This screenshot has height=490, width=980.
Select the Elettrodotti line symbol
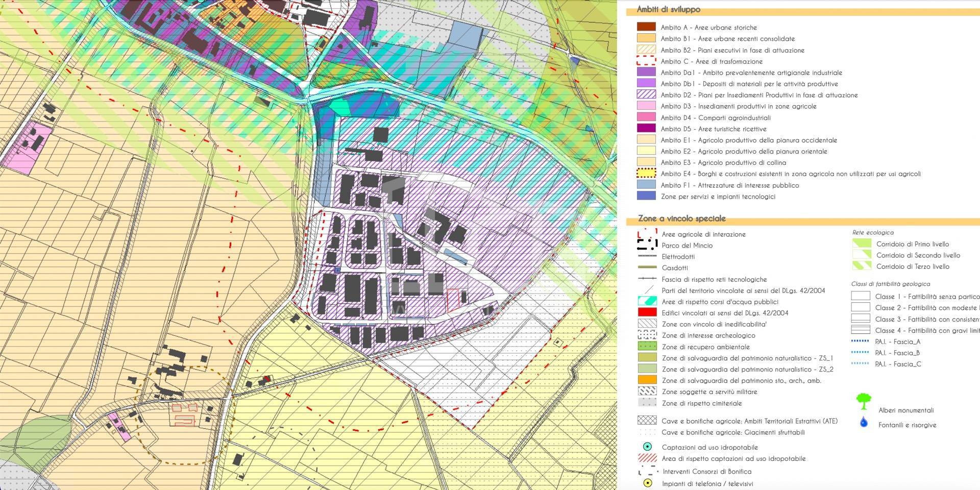point(647,257)
